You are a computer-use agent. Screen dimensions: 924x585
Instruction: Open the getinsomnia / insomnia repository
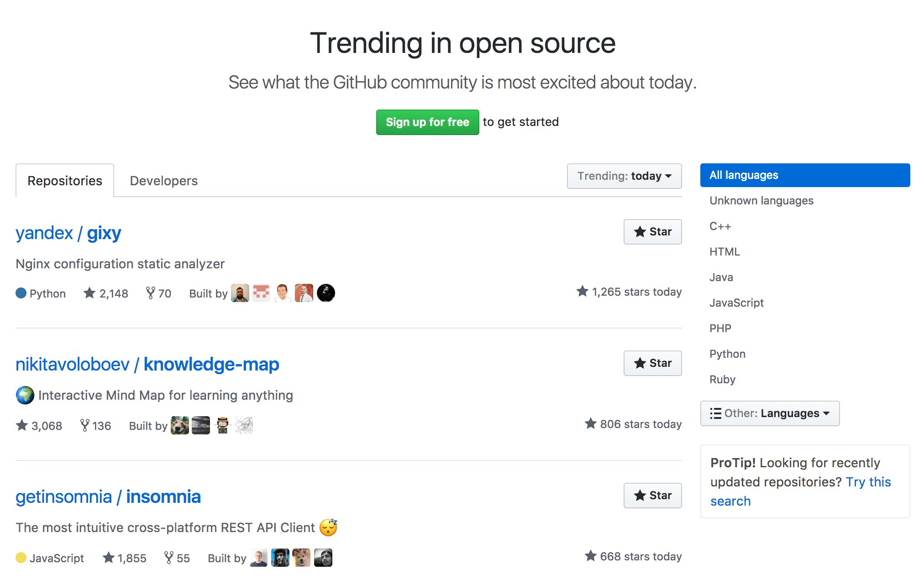pyautogui.click(x=108, y=497)
